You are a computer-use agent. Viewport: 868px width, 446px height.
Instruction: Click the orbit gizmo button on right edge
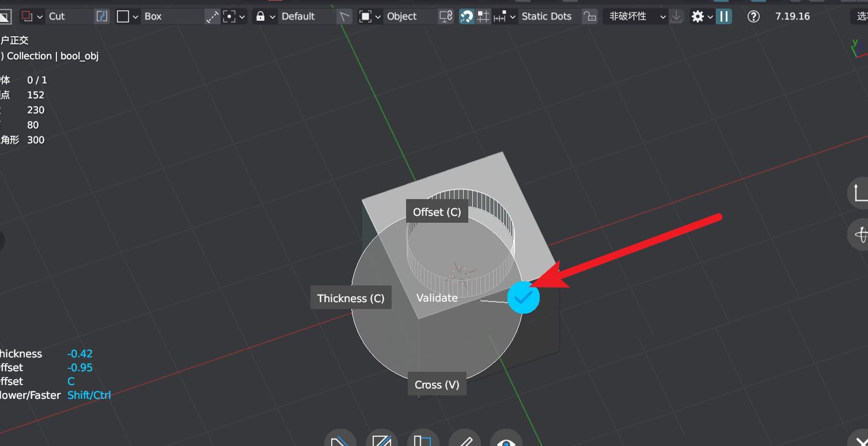859,234
